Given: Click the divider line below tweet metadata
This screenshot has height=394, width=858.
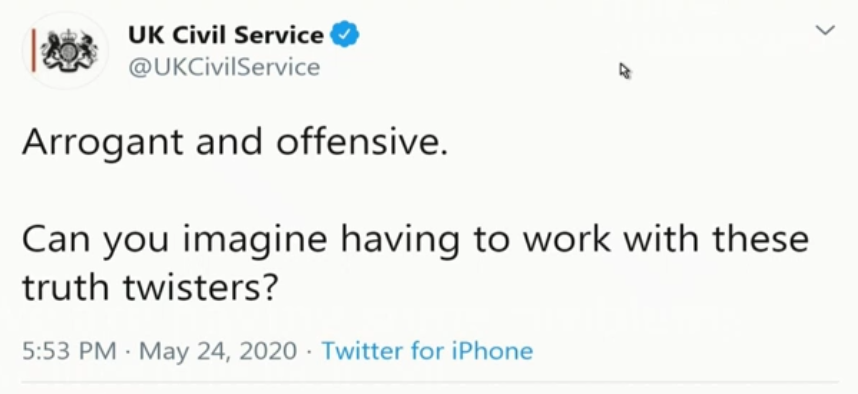Looking at the screenshot, I should 430,381.
